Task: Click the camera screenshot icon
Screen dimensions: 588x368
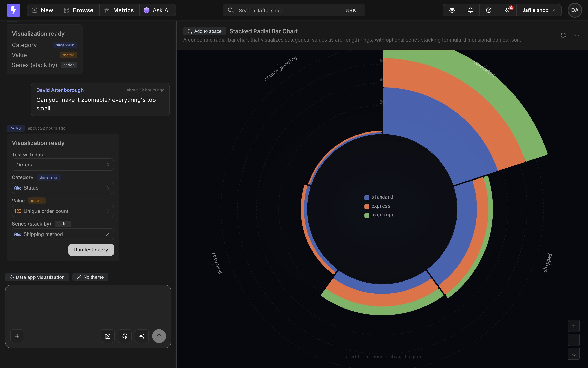Action: click(x=108, y=336)
